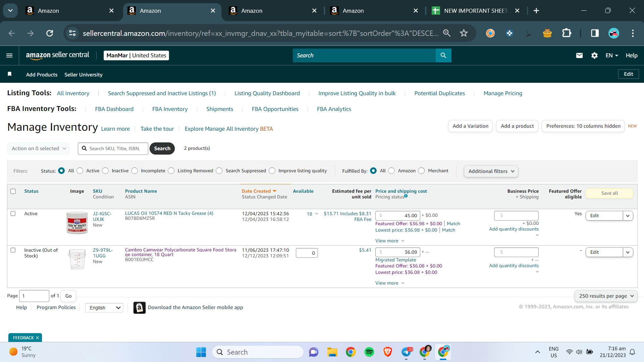644x362 pixels.
Task: Click the Search SKU, Title, ISBN field
Action: (x=113, y=148)
